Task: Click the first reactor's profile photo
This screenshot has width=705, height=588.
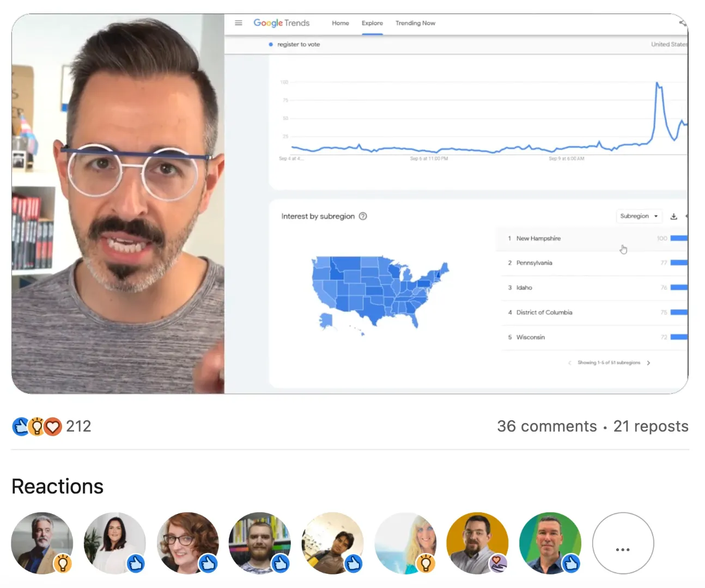Action: click(x=42, y=543)
